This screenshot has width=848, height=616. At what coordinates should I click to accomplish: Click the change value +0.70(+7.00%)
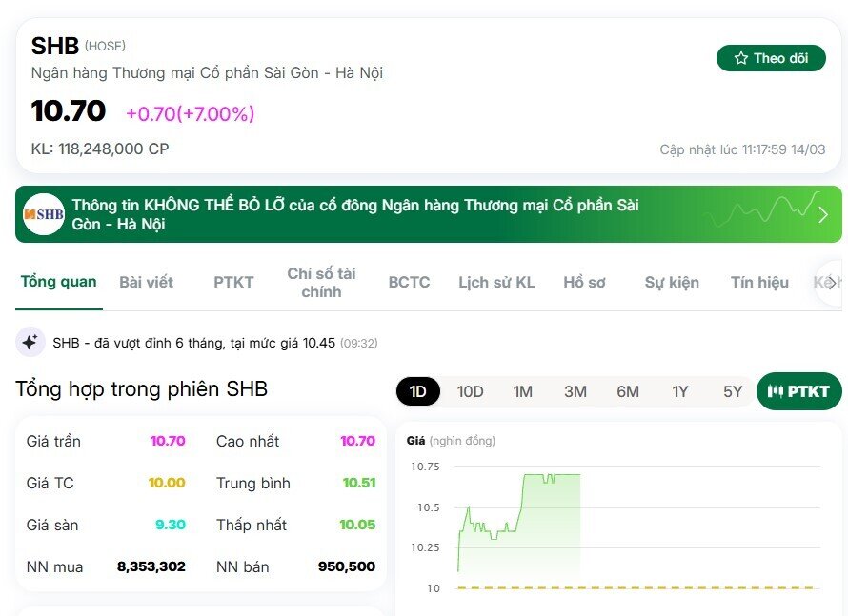coord(190,113)
